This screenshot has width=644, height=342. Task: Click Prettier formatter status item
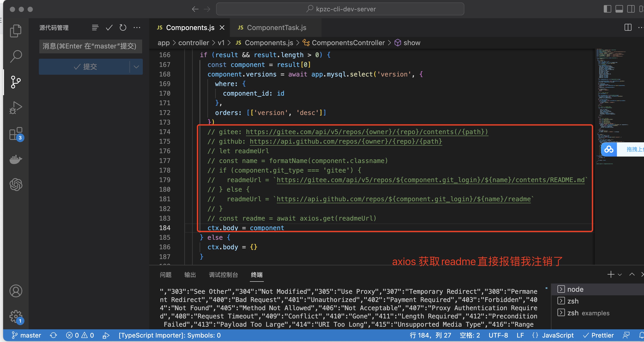(598, 335)
